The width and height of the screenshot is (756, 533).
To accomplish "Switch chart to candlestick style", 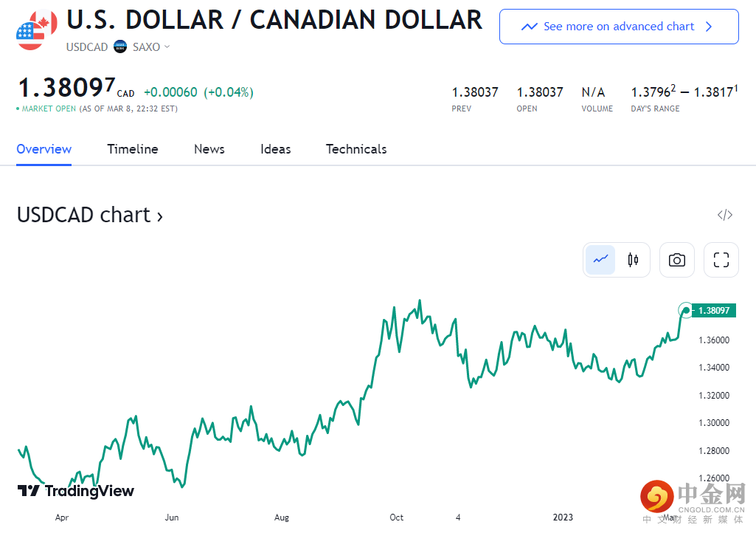I will (633, 260).
